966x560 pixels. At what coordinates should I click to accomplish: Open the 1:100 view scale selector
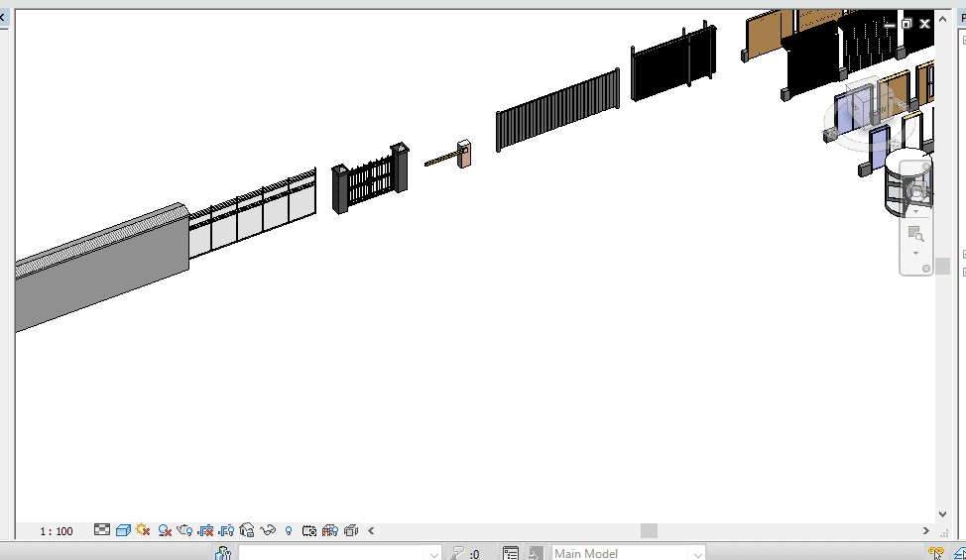tap(57, 531)
